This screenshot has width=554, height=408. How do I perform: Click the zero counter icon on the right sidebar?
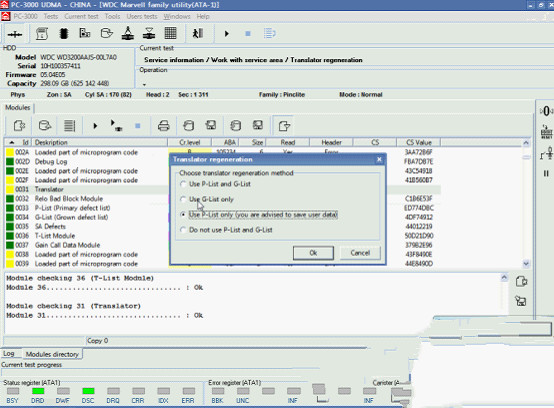(x=546, y=111)
